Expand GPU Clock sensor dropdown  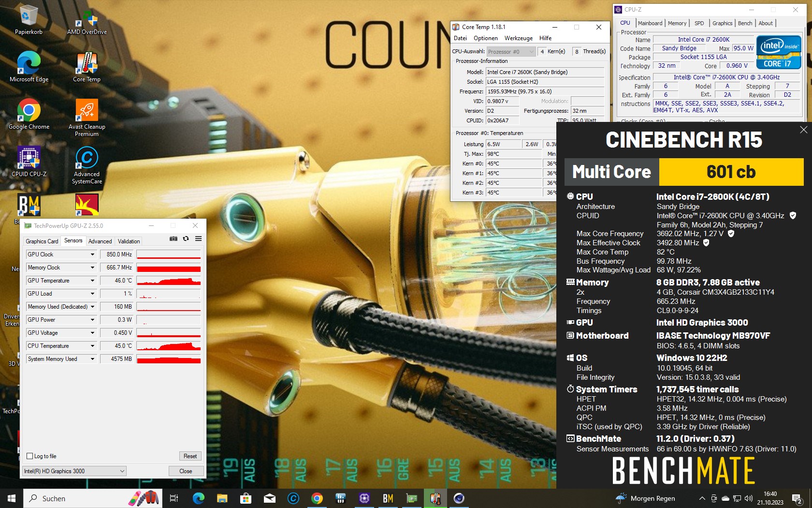(x=92, y=254)
